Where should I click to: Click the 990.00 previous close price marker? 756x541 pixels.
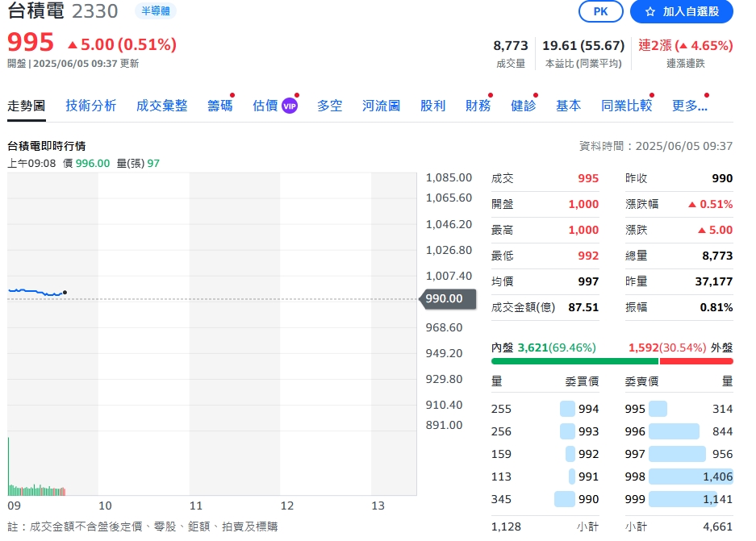tap(448, 298)
